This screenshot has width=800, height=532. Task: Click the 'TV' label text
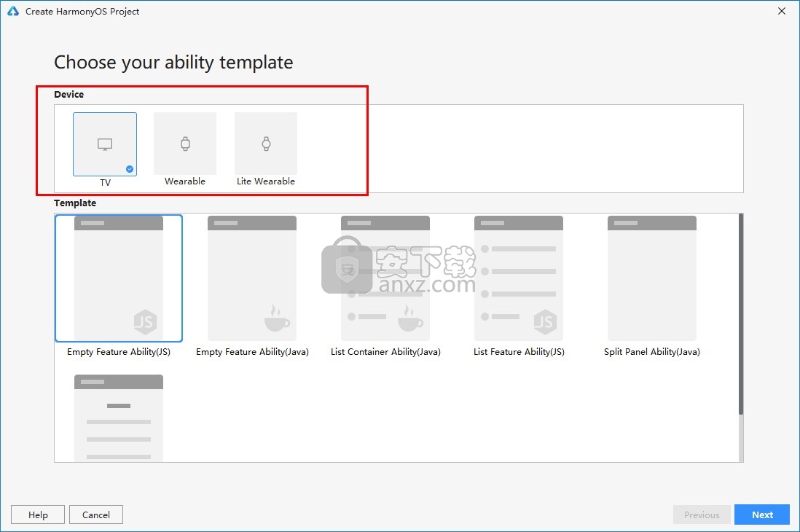(105, 182)
